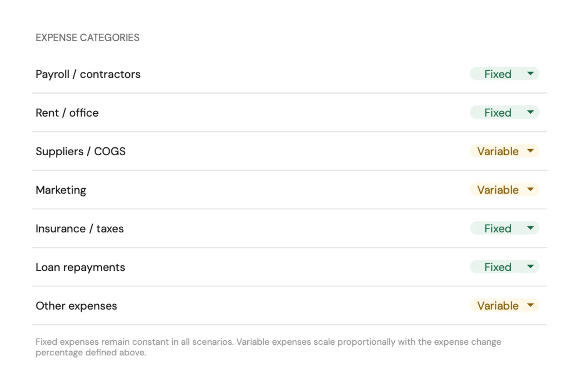Click the Marketing category name

(x=61, y=190)
